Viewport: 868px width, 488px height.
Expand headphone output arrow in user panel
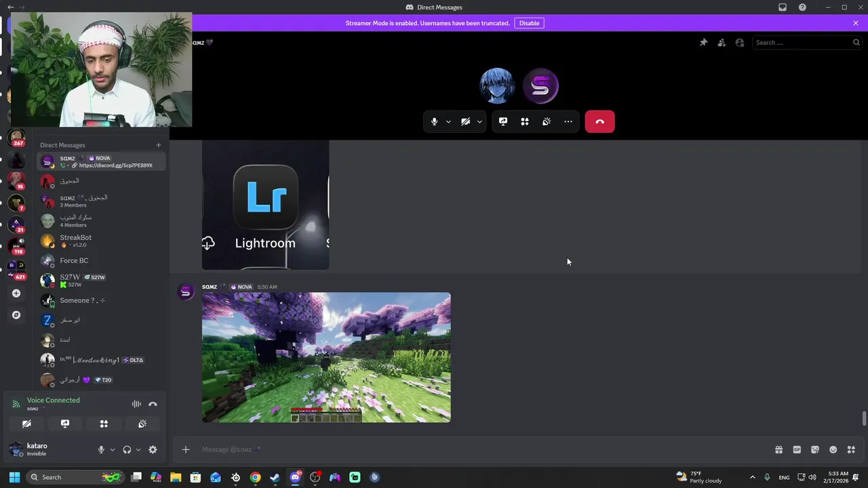tap(138, 449)
